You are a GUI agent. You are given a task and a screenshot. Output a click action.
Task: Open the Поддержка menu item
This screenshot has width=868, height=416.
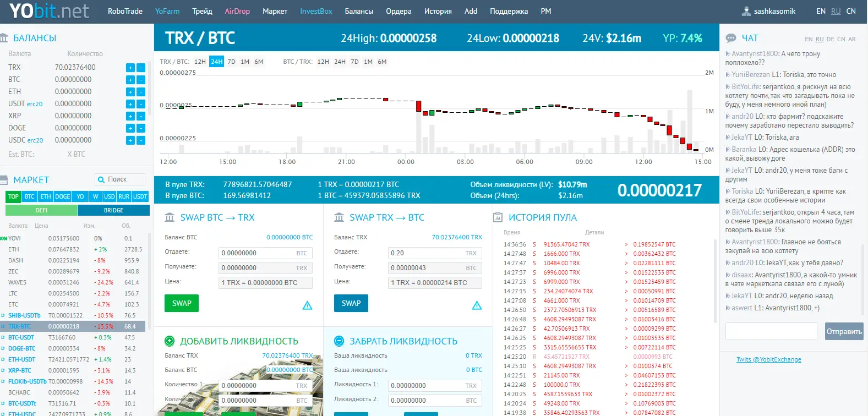pyautogui.click(x=509, y=11)
